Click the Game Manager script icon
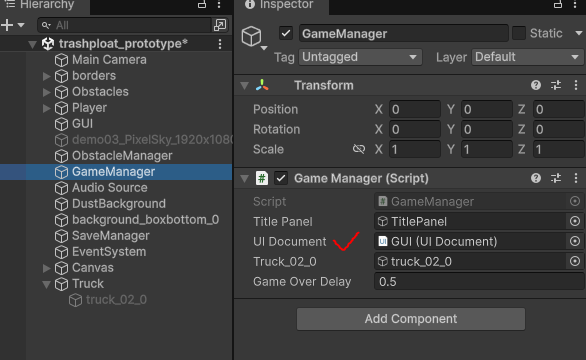586x360 pixels. (262, 178)
